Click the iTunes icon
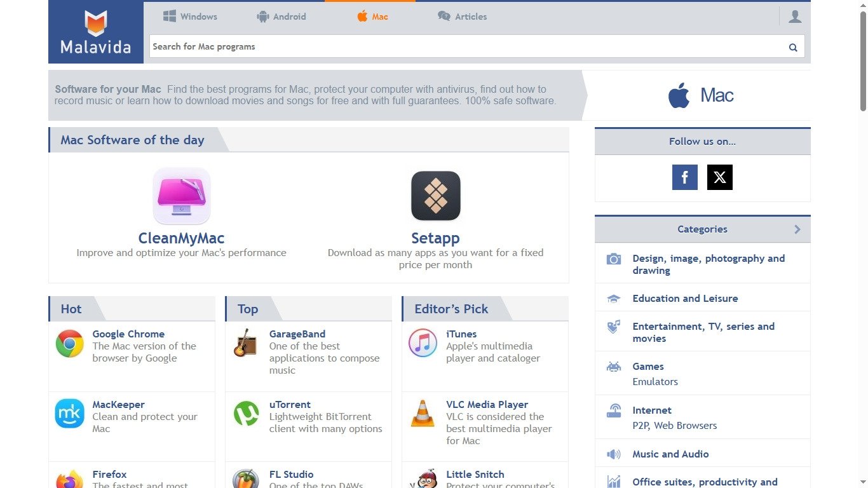 [423, 344]
